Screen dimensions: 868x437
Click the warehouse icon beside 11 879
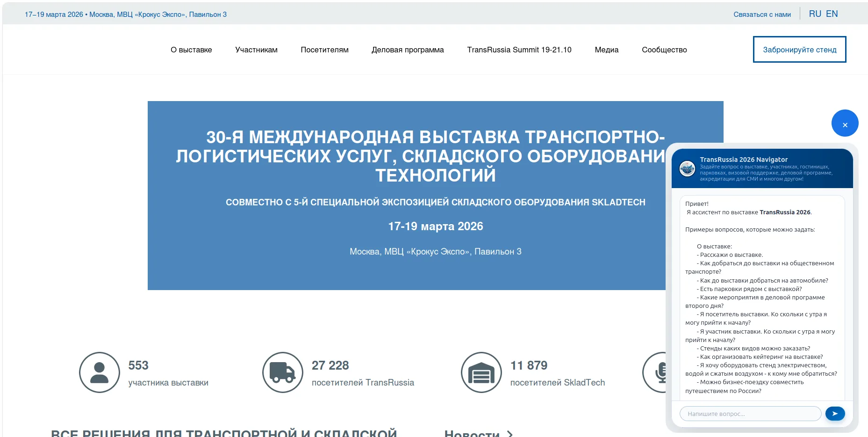(481, 372)
